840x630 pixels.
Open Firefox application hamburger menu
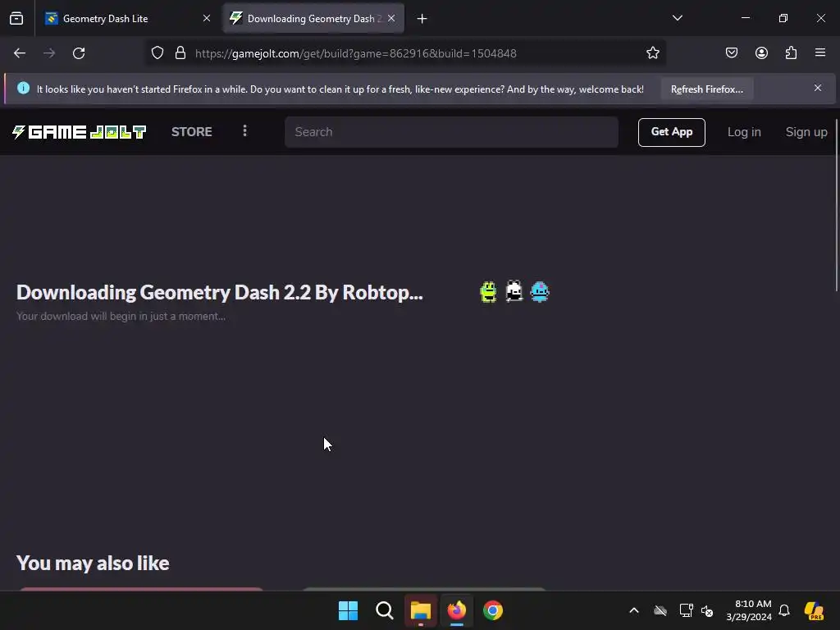[820, 53]
